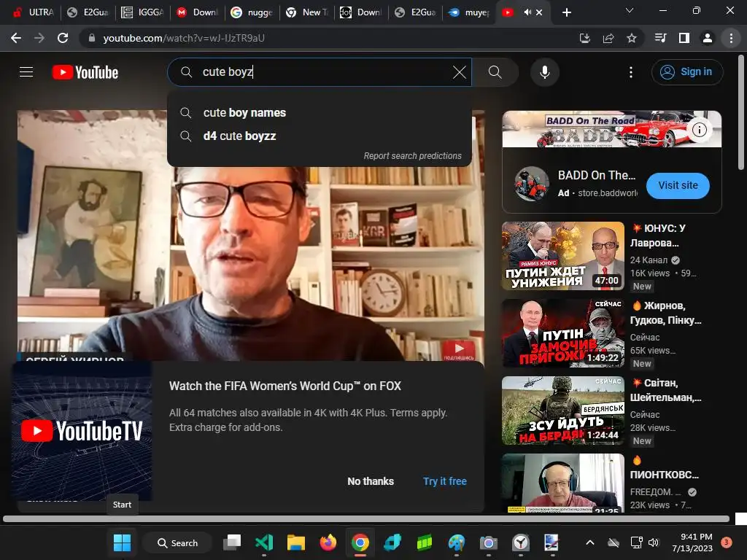
Task: Open 24 Канал channel name
Action: coord(649,260)
